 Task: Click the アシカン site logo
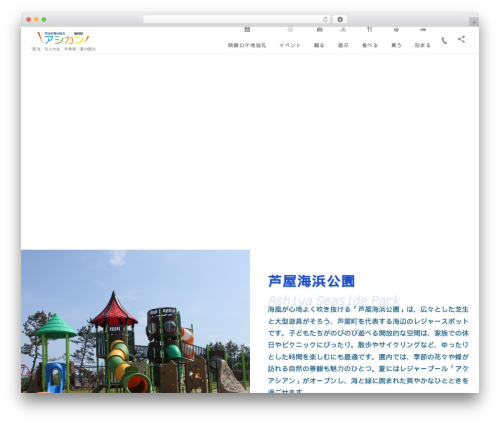(x=63, y=38)
